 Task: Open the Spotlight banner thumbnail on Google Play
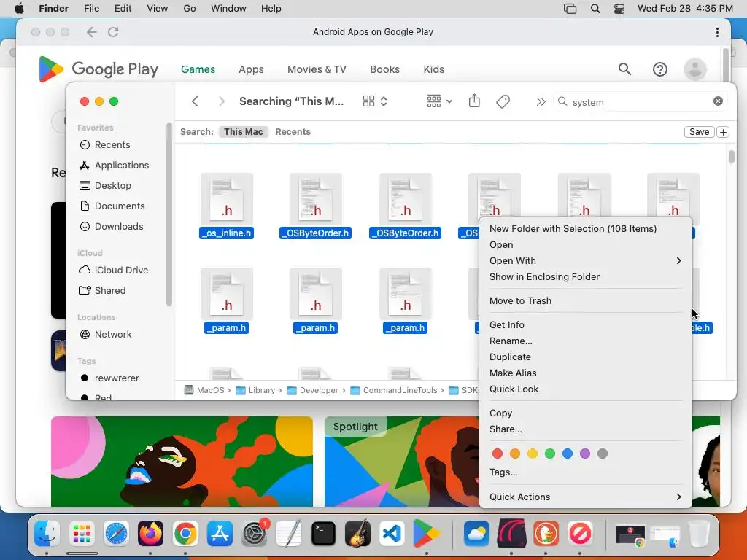[402, 462]
